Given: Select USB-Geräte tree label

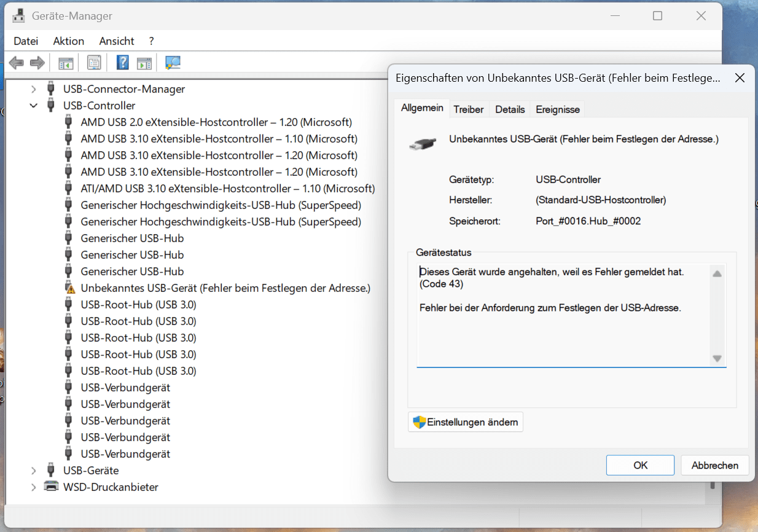Looking at the screenshot, I should (x=91, y=471).
